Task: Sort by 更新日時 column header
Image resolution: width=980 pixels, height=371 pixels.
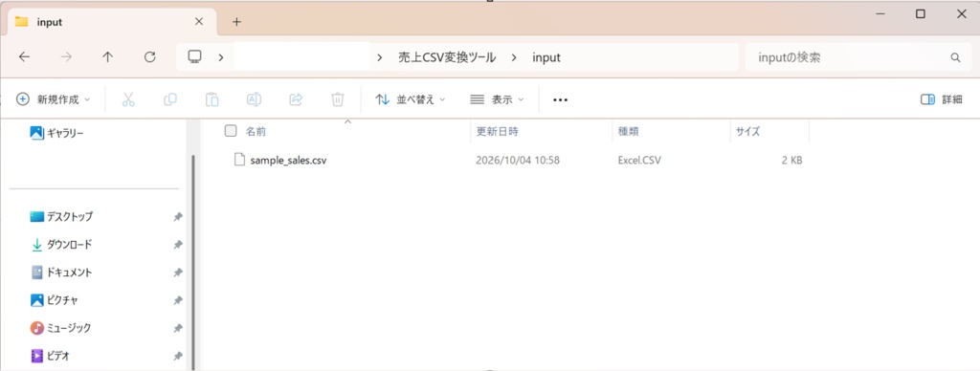Action: (x=498, y=132)
